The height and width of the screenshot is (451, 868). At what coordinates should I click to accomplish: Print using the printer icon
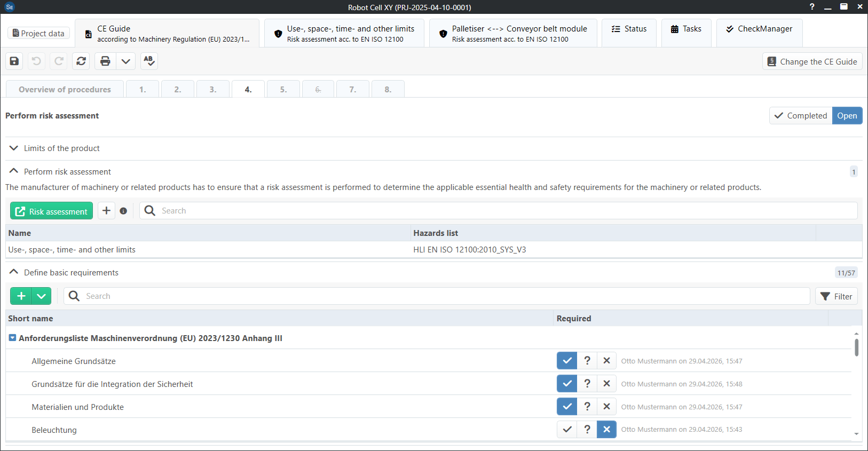click(105, 61)
